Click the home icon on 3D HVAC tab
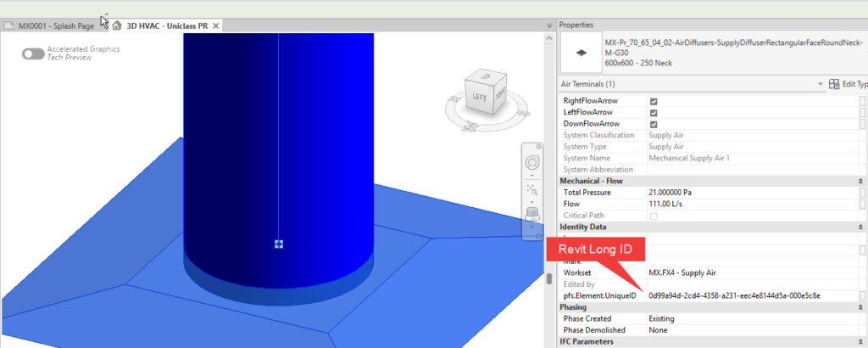Viewport: 868px width, 348px height. (x=116, y=25)
